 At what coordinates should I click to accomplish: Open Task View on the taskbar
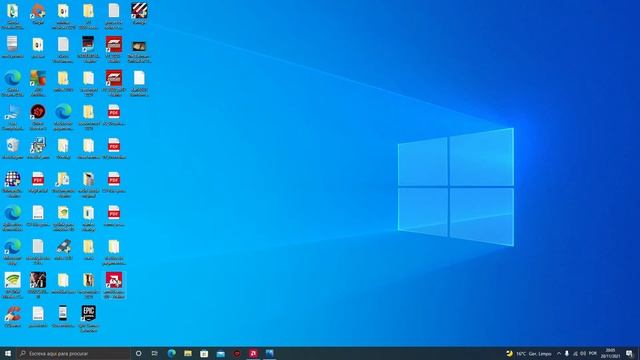point(155,353)
